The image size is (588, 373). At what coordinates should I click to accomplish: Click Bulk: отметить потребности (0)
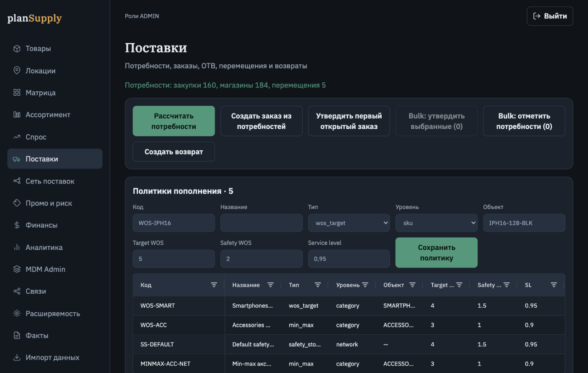(x=524, y=121)
